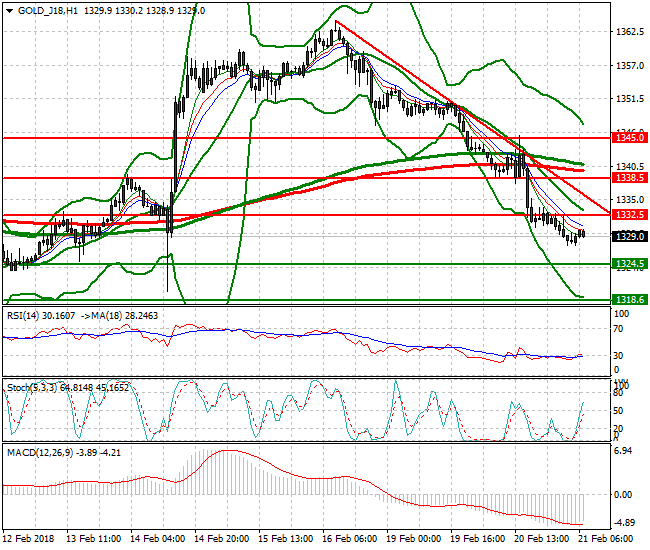
Task: Click the 1351.5 price axis value
Action: [x=630, y=99]
